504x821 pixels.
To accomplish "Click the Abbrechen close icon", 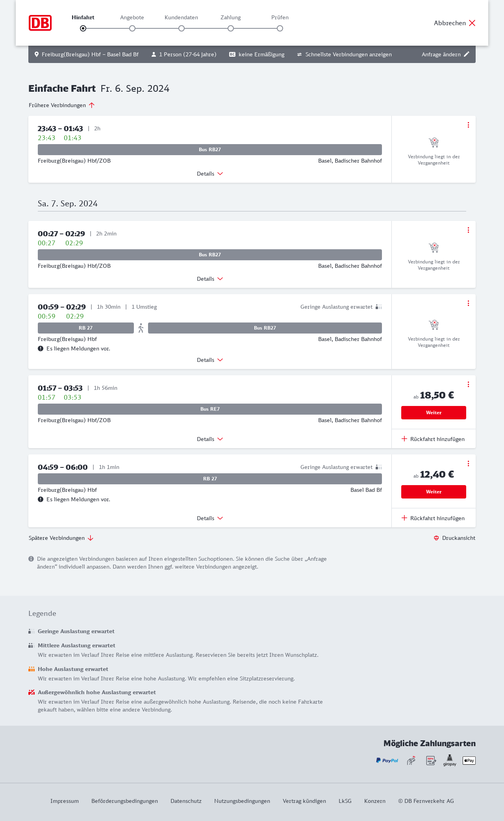I will pyautogui.click(x=472, y=23).
